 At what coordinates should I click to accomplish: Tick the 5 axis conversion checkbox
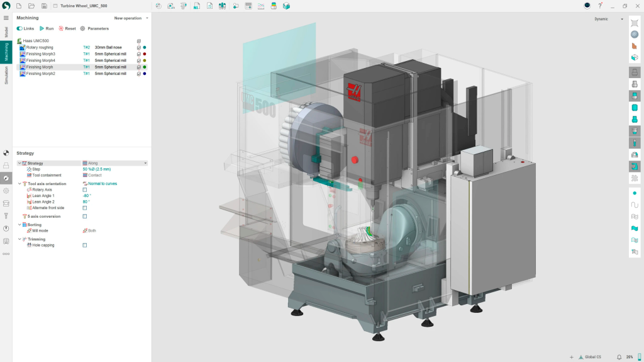85,216
